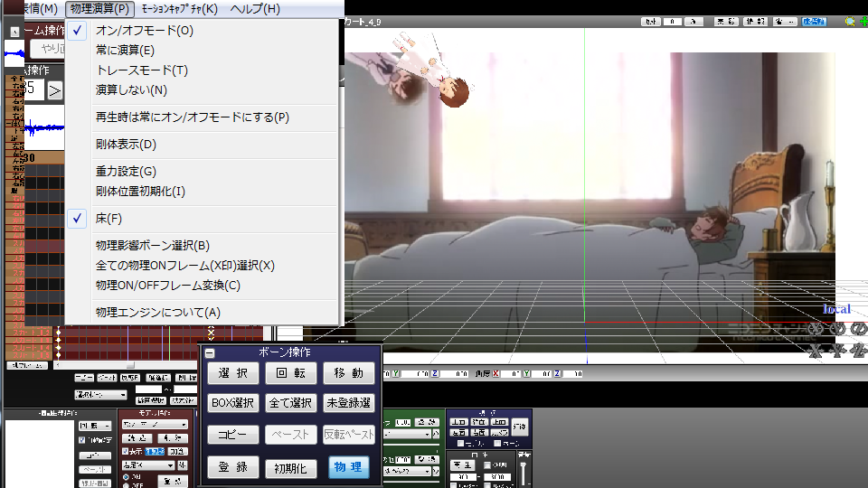Click the 再生 play button

click(x=463, y=465)
